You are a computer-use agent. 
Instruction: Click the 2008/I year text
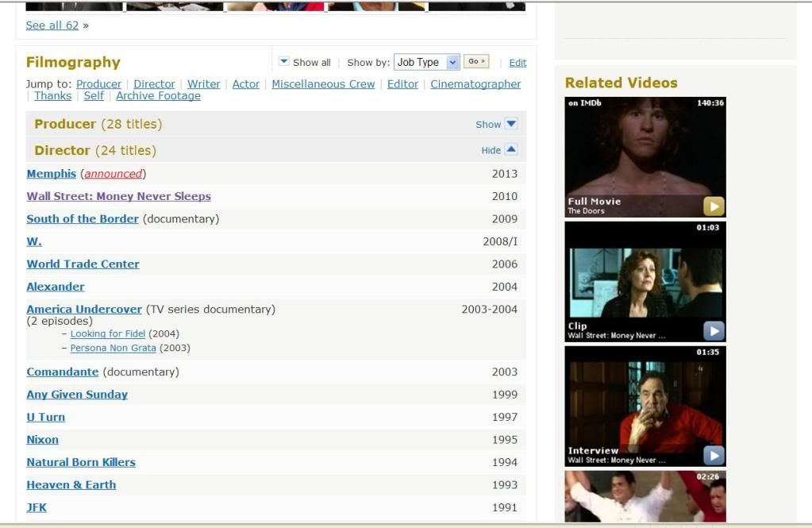pyautogui.click(x=500, y=241)
